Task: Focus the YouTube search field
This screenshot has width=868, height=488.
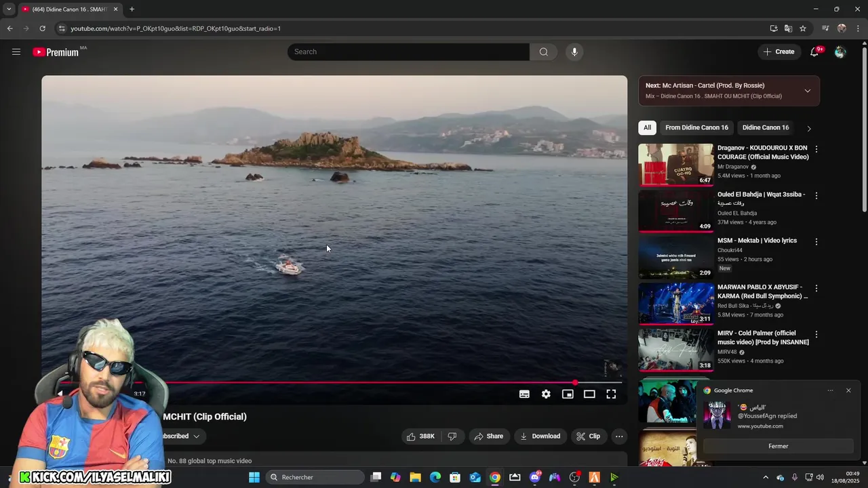Action: 408,52
